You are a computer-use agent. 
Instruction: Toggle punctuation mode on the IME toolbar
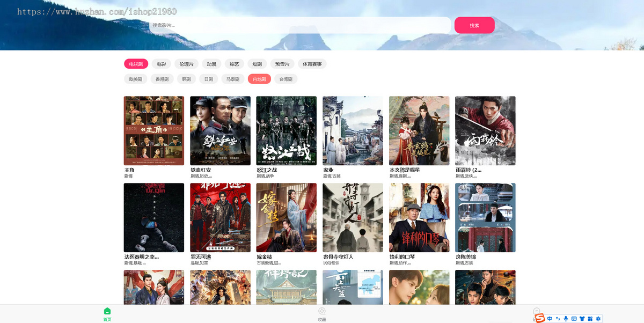click(x=558, y=319)
